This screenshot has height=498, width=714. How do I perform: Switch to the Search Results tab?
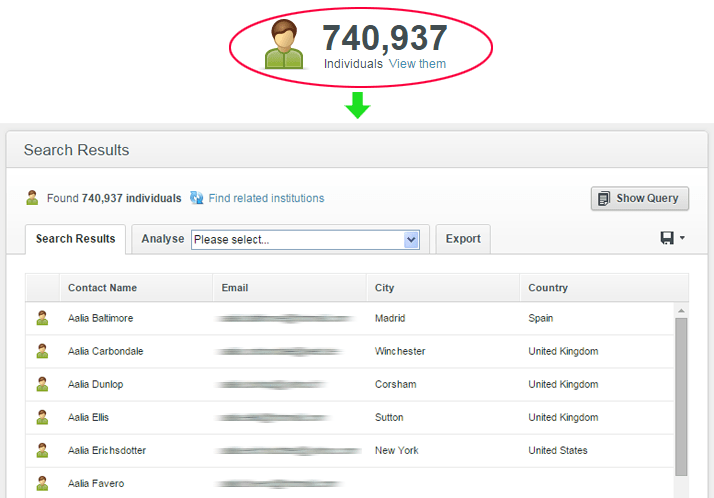pos(76,239)
